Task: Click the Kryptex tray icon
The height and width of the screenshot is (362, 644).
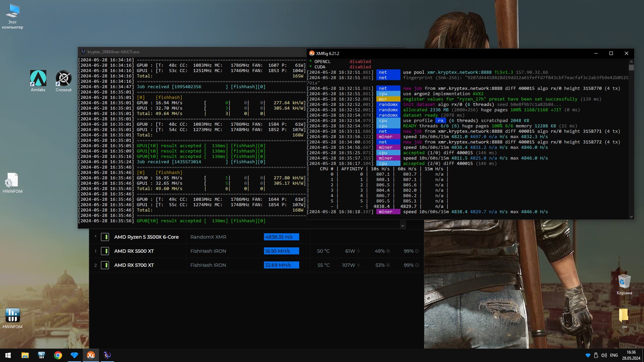Action: click(x=588, y=355)
